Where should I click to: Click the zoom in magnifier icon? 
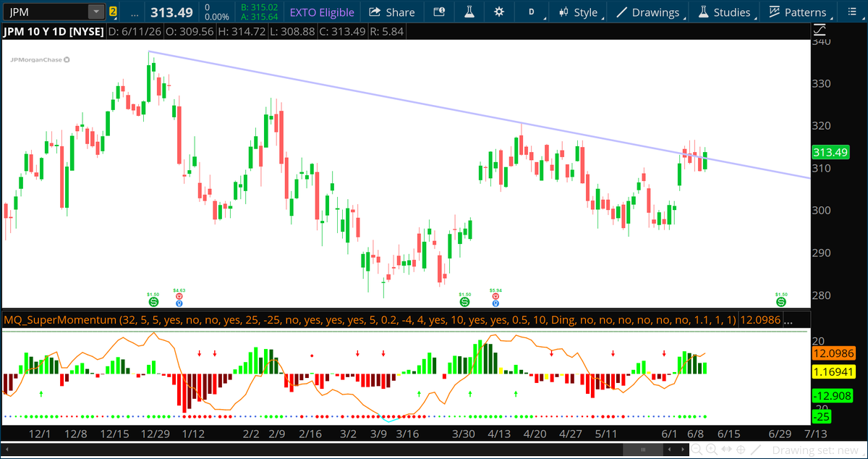712,450
